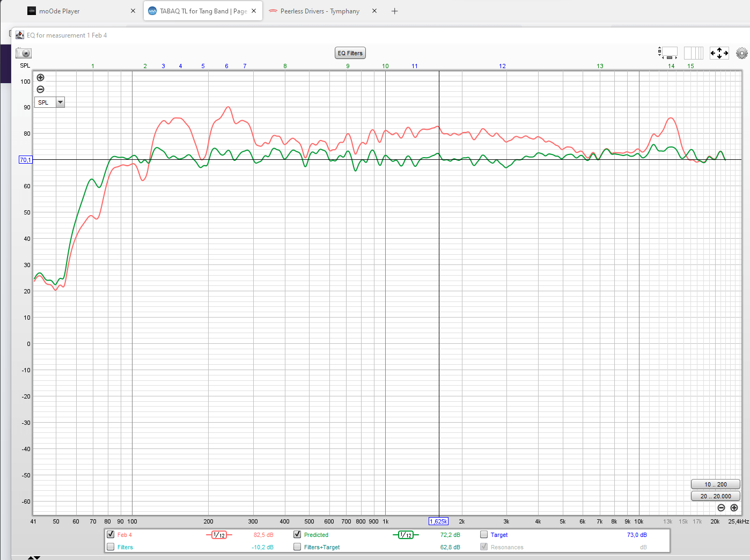The image size is (750, 560).
Task: Select filter marker 2 above the graph
Action: point(145,66)
